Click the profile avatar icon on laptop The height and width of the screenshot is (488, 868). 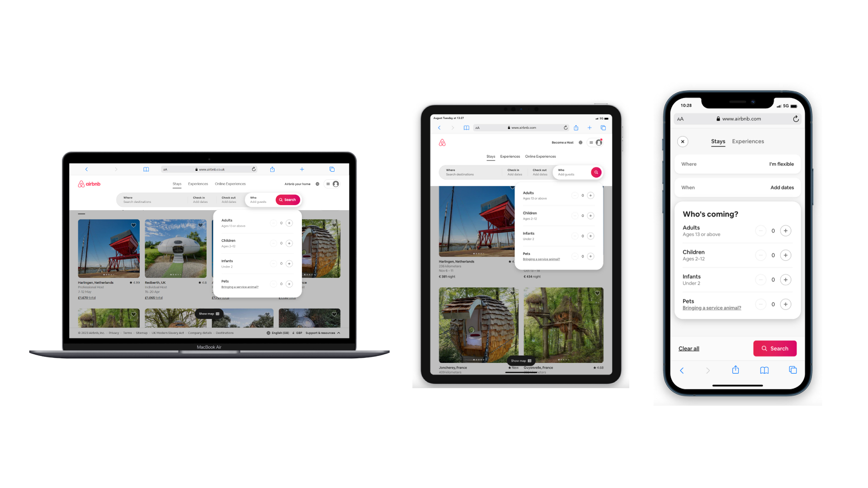335,184
